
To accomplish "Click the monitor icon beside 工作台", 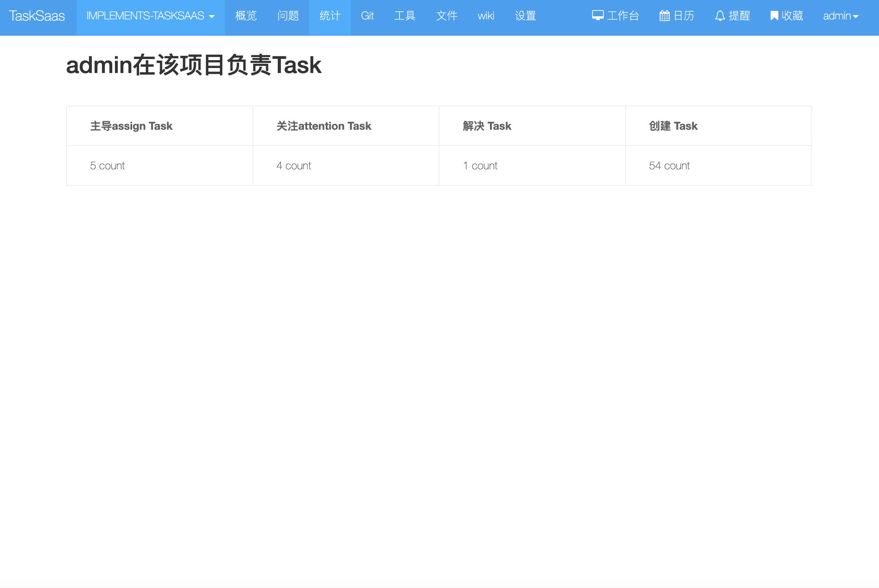I will click(x=598, y=16).
